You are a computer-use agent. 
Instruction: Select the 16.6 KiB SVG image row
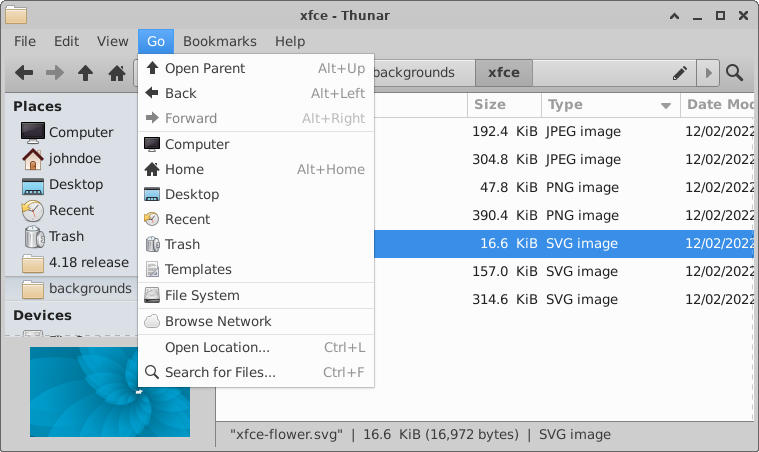564,243
